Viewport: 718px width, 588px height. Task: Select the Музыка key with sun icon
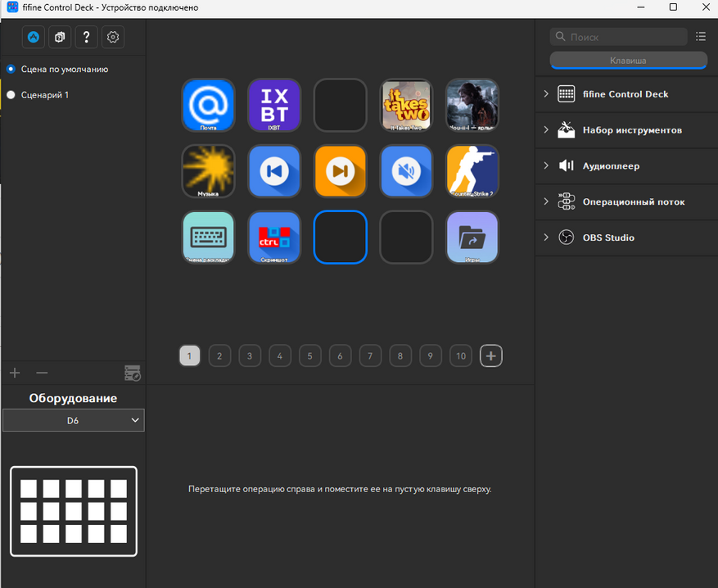pos(208,171)
